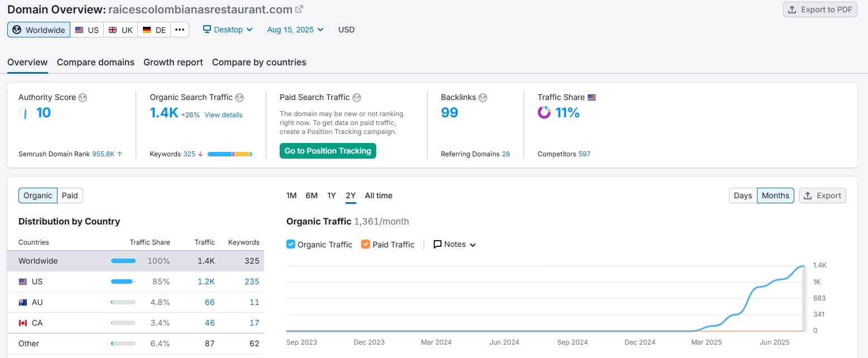The image size is (868, 358).
Task: Click the Go to Position Tracking button
Action: click(x=328, y=151)
